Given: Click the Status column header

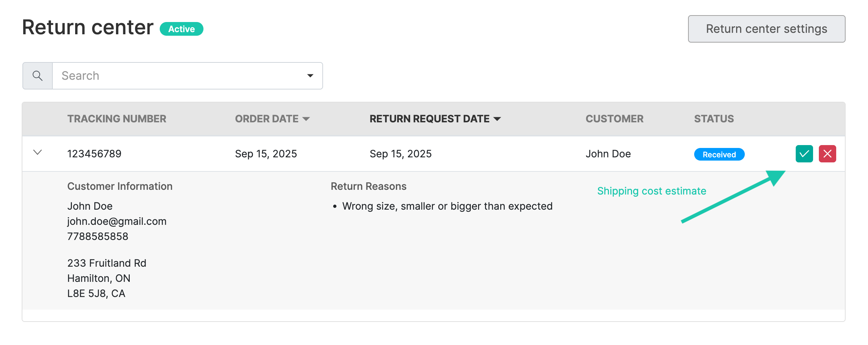Looking at the screenshot, I should [x=714, y=119].
